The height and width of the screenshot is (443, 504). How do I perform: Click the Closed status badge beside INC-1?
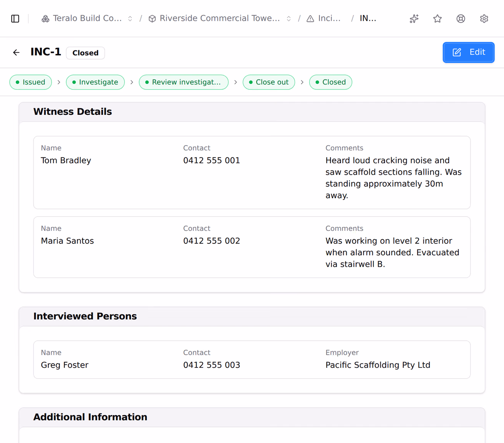tap(85, 53)
